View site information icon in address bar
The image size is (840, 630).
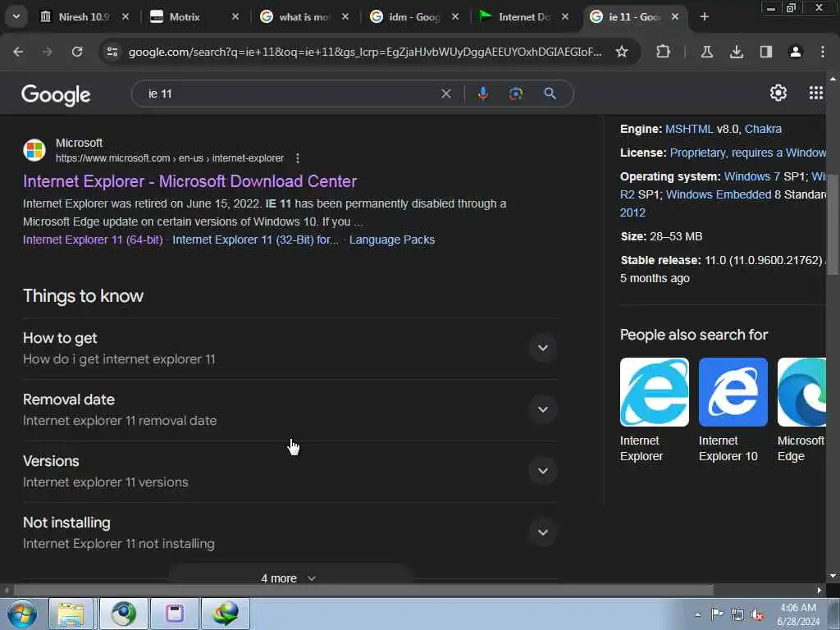pos(112,52)
